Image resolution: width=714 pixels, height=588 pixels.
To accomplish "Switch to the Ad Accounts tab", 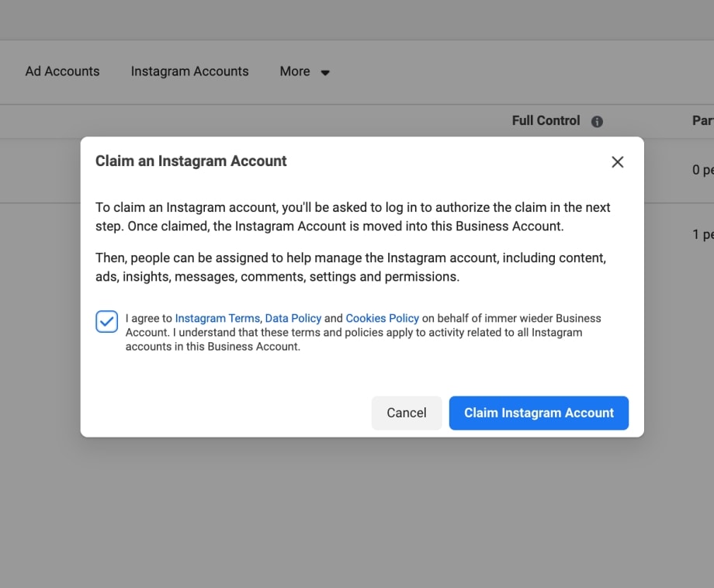I will 62,71.
